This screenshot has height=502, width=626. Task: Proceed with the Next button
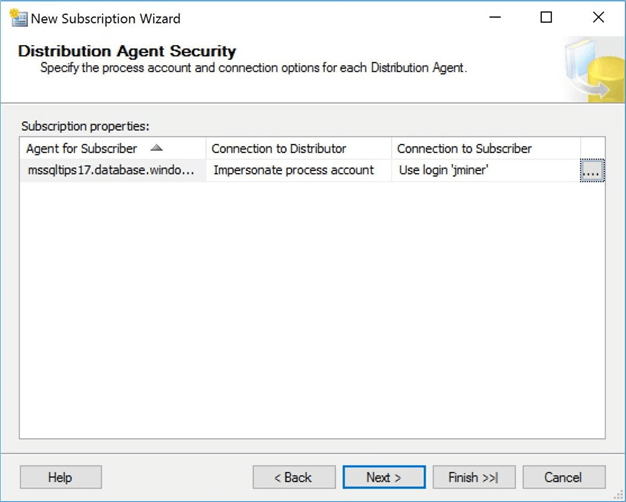pyautogui.click(x=384, y=477)
